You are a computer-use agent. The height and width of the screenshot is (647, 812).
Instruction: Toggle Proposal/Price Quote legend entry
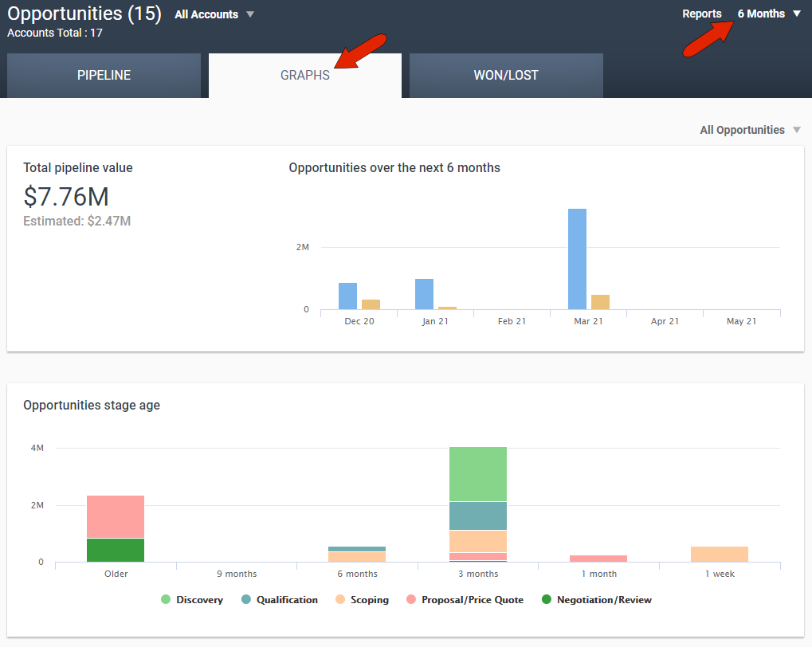(472, 600)
